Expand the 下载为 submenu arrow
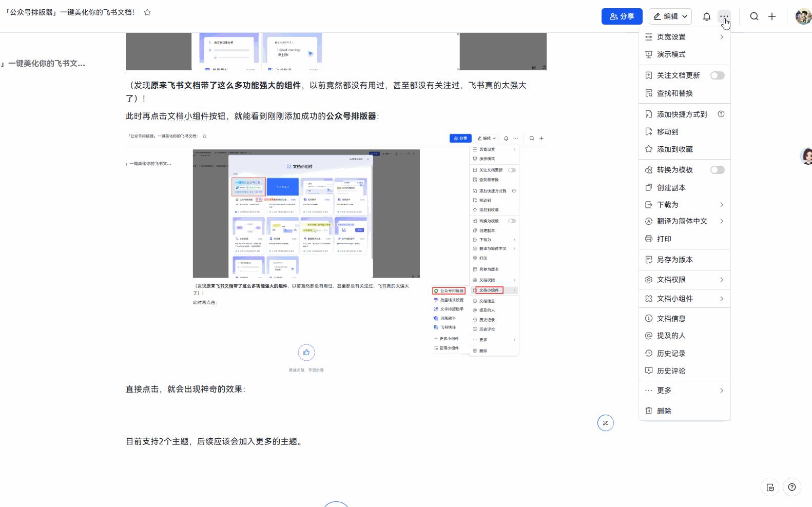This screenshot has height=507, width=812. tap(722, 205)
